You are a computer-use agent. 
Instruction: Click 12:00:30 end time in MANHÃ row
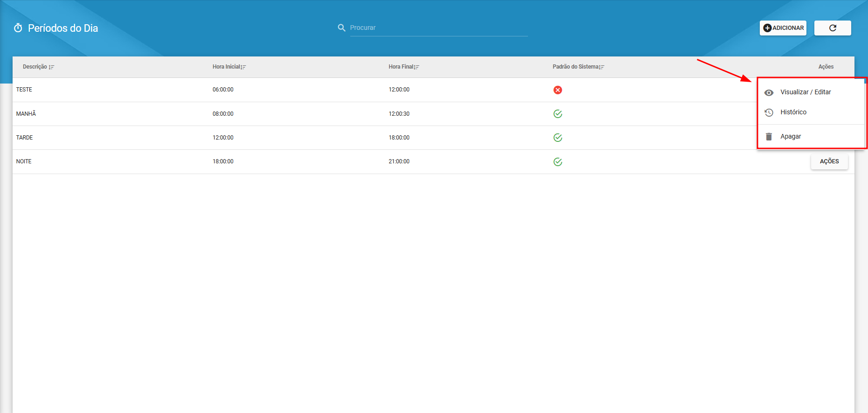point(399,114)
